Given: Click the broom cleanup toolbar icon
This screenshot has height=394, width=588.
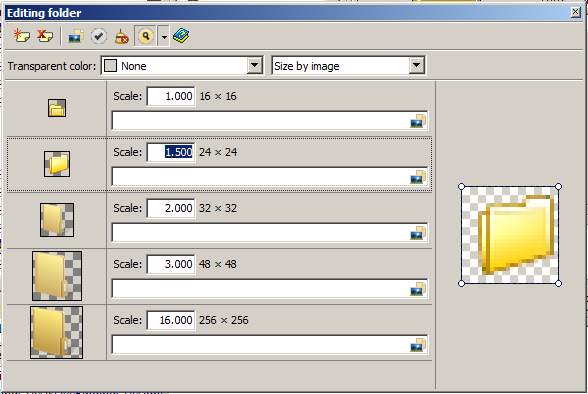Looking at the screenshot, I should pyautogui.click(x=122, y=36).
